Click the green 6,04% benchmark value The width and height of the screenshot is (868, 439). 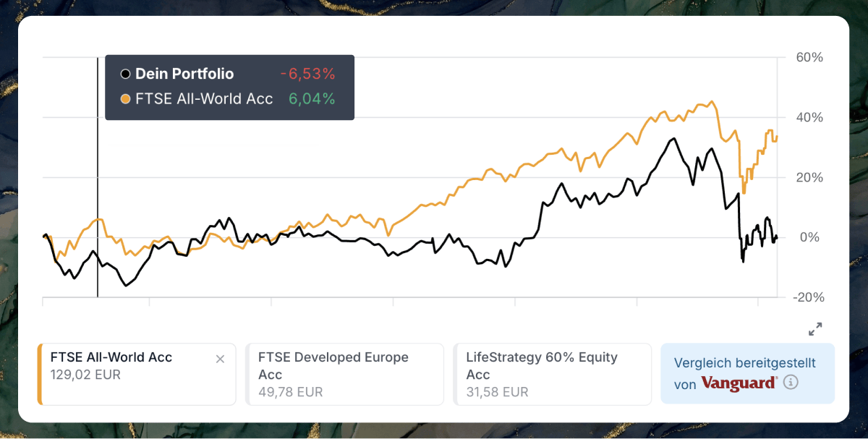pos(312,99)
